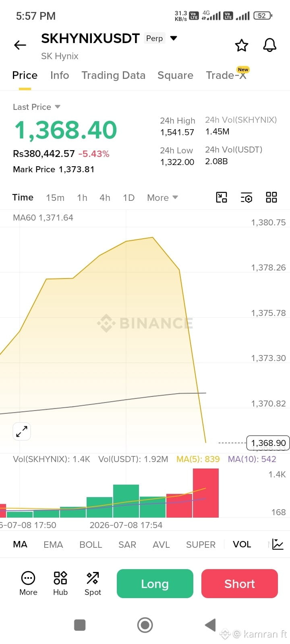The height and width of the screenshot is (644, 290).
Task: Tap the green Long button
Action: 155,584
